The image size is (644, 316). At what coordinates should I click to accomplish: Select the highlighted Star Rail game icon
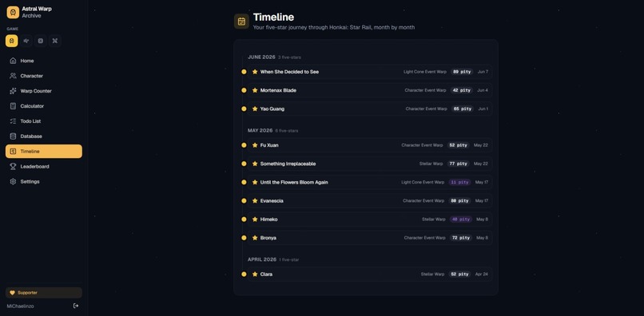11,41
